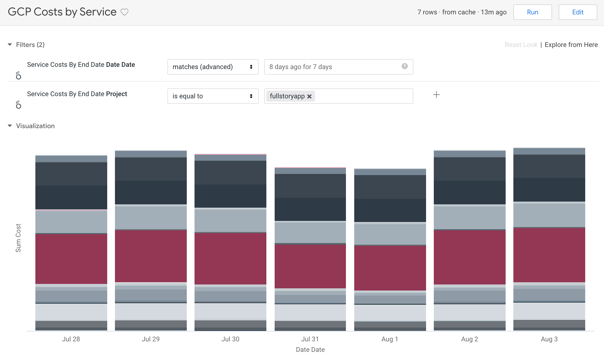
Task: Add another Project filter value with the + icon
Action: click(x=436, y=95)
